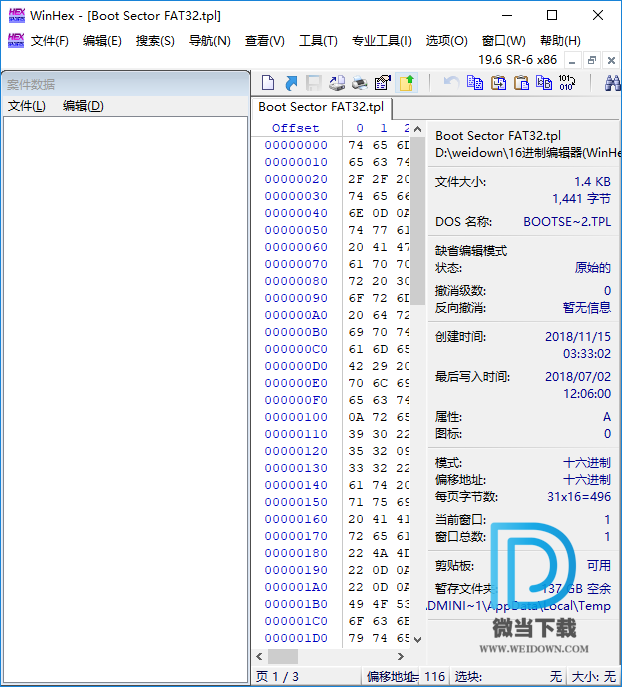This screenshot has width=622, height=687.
Task: Click the 暂无信息 reverse undo value
Action: (587, 308)
